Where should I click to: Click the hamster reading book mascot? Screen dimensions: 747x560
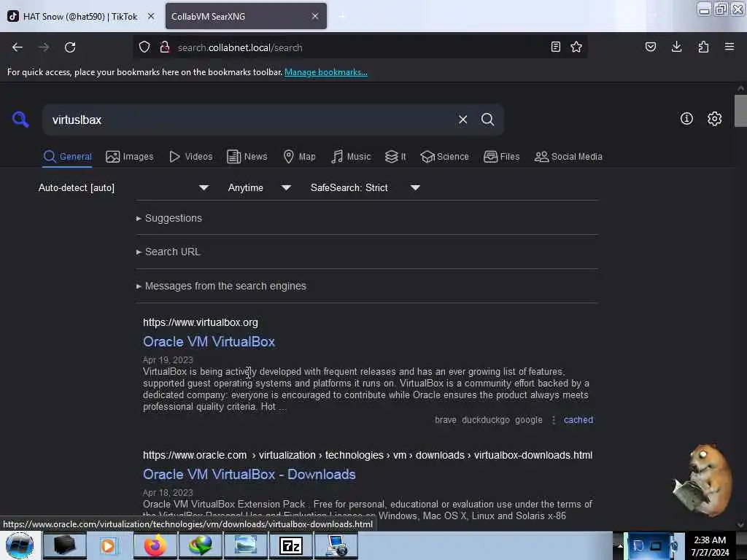click(x=703, y=481)
